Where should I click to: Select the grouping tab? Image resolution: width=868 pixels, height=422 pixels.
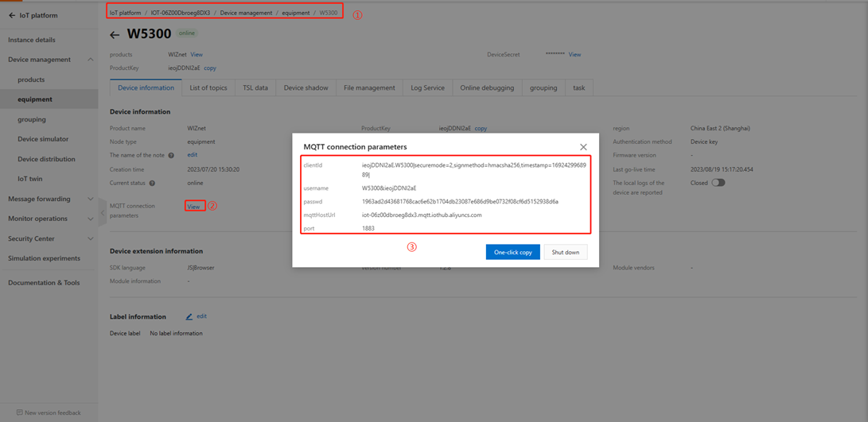point(543,88)
